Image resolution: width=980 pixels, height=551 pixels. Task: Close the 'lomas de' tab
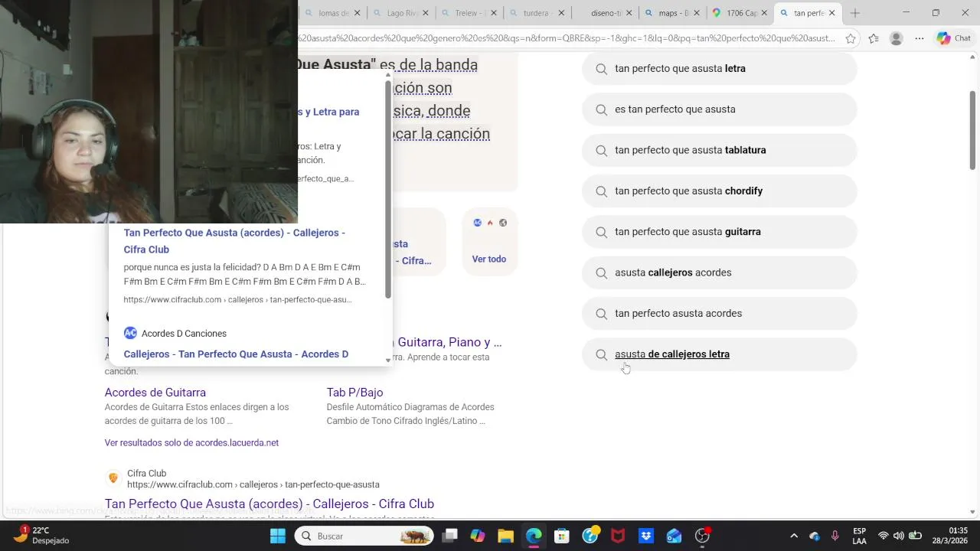357,13
